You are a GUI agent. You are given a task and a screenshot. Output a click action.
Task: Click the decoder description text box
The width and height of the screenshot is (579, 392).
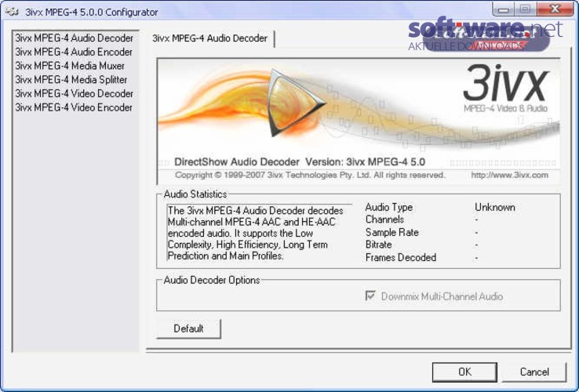click(259, 233)
